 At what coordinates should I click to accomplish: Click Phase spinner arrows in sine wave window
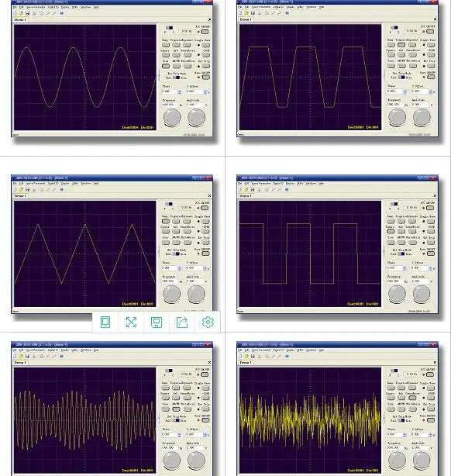point(179,91)
